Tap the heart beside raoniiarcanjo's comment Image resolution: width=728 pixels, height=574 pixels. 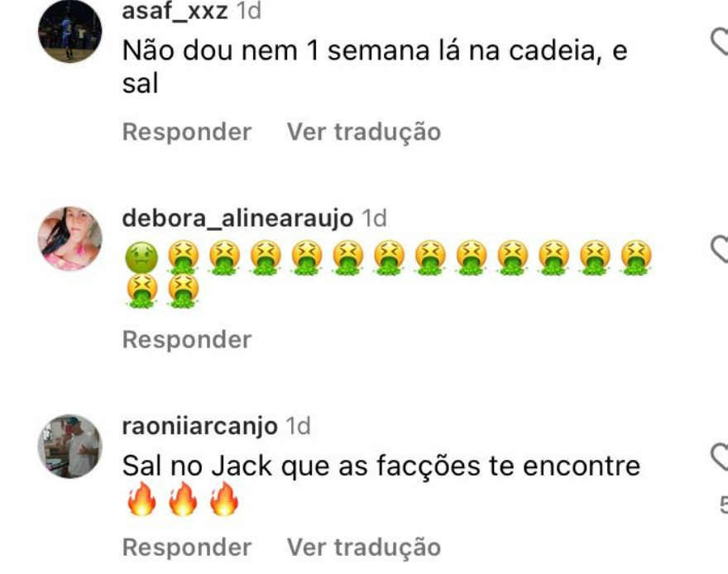[x=721, y=457]
